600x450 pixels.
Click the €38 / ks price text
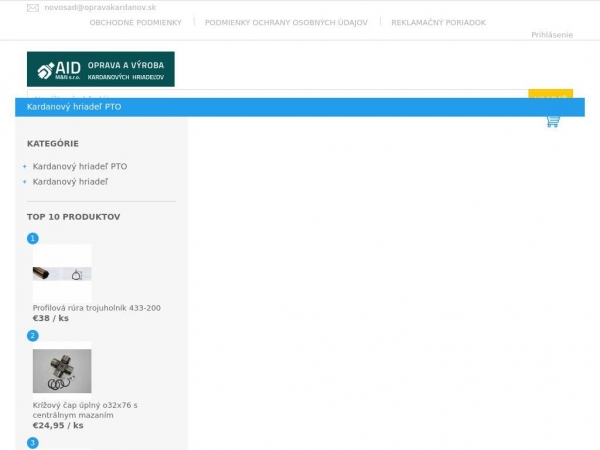51,318
